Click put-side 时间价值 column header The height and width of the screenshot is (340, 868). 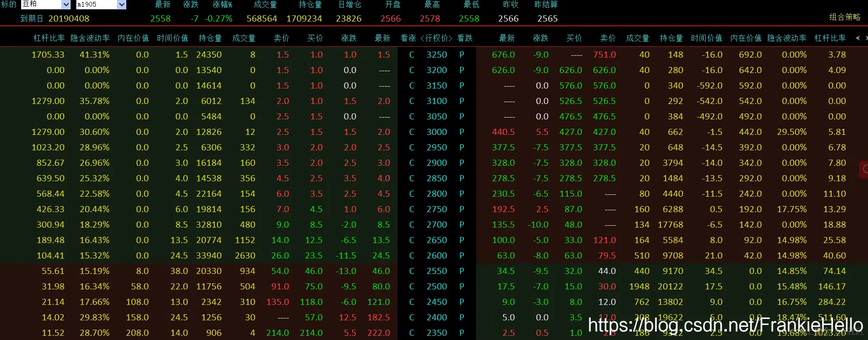coord(707,38)
